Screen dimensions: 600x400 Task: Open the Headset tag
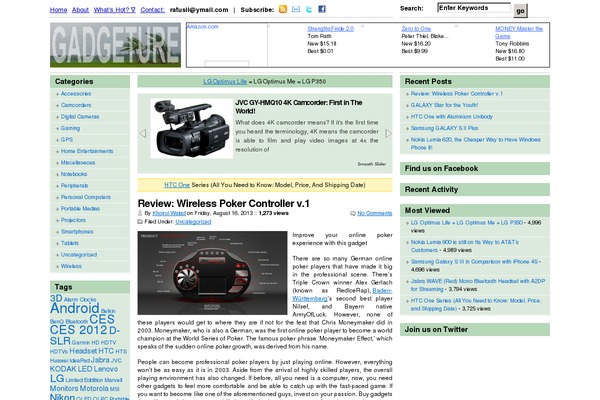[x=83, y=351]
